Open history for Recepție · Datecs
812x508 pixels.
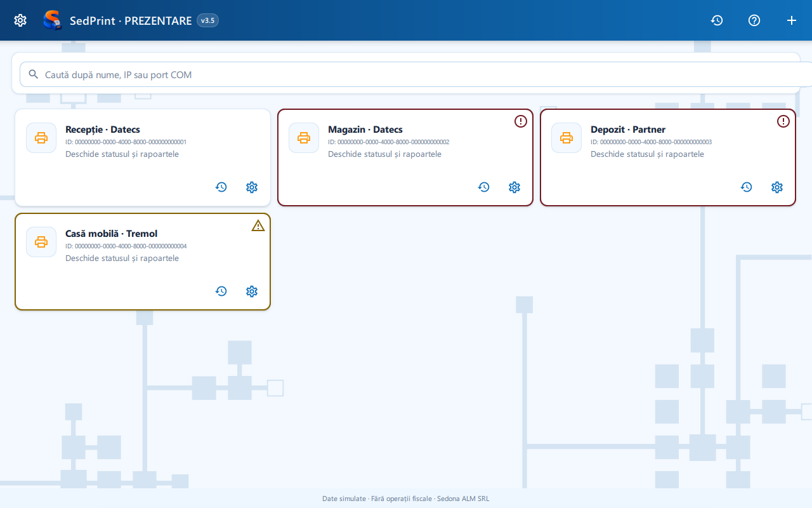click(x=221, y=187)
